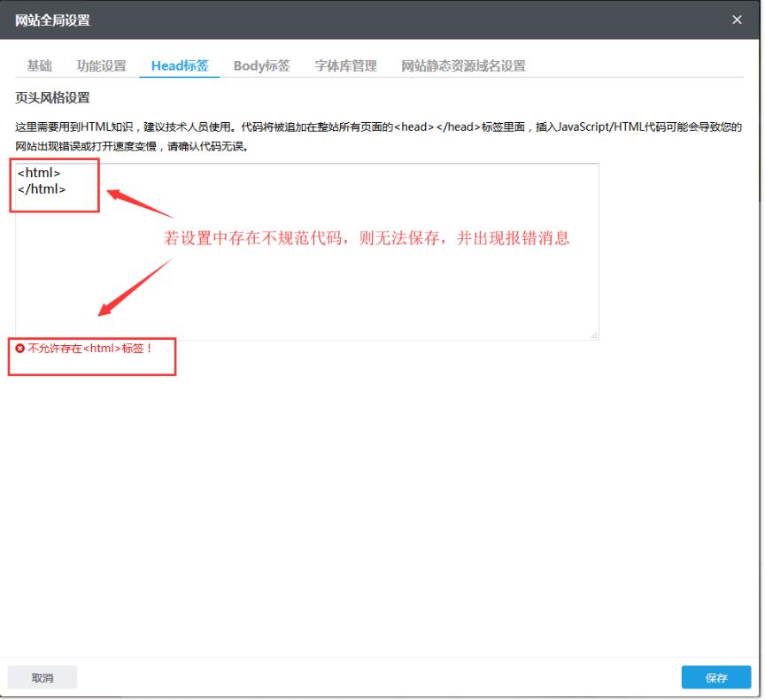Place cursor on the opening <html> line
This screenshot has height=700, width=765.
39,173
